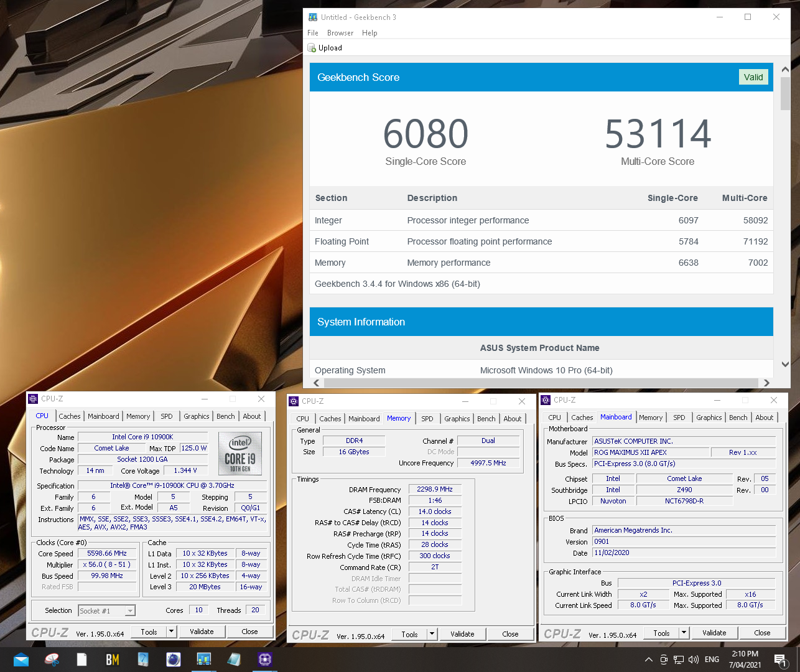This screenshot has height=672, width=800.
Task: Open the Mail app from the taskbar
Action: tap(21, 660)
